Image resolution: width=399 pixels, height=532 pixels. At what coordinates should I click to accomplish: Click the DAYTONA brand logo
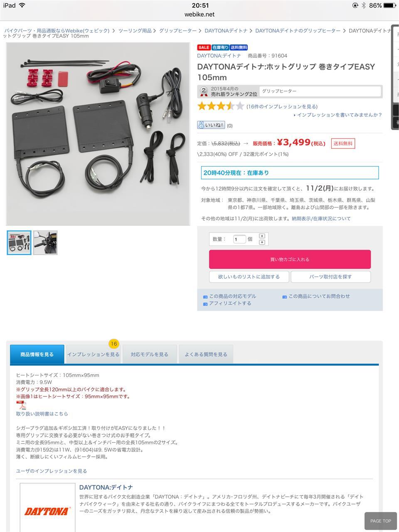[47, 511]
